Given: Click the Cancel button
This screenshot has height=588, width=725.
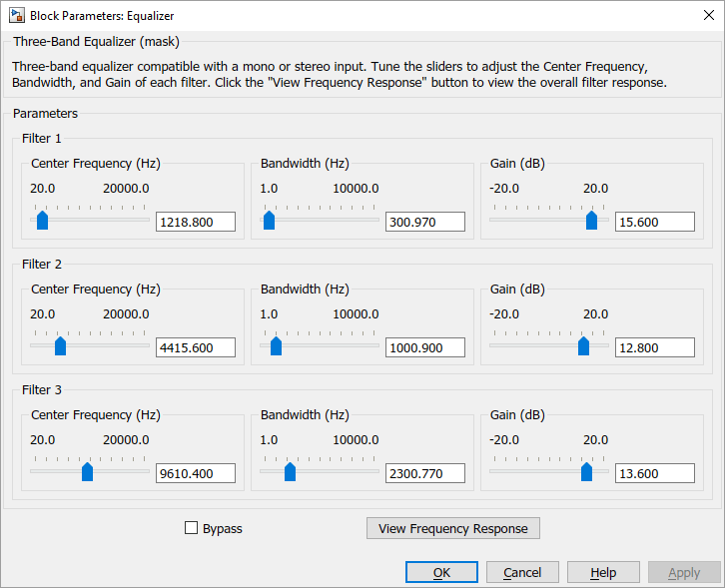Looking at the screenshot, I should pos(522,572).
